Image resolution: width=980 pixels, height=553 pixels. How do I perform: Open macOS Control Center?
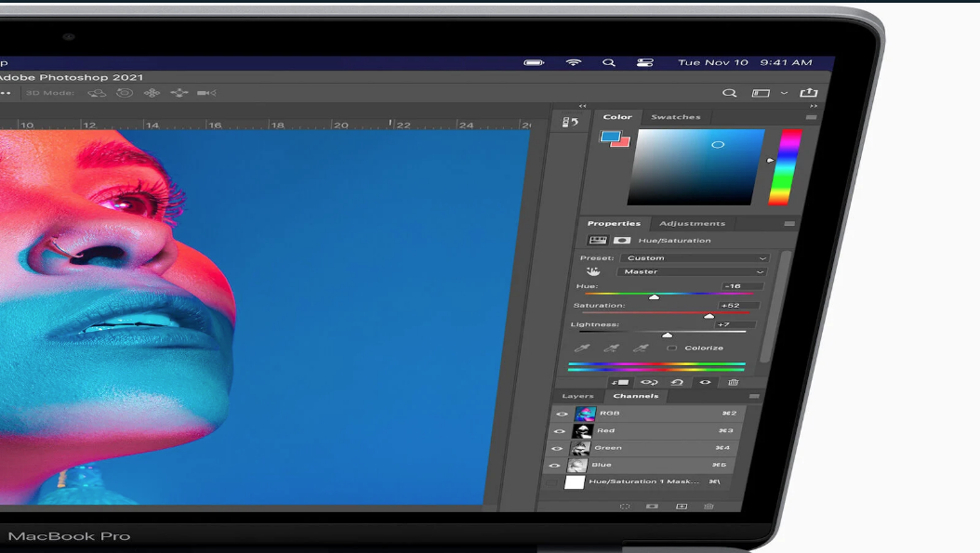645,62
